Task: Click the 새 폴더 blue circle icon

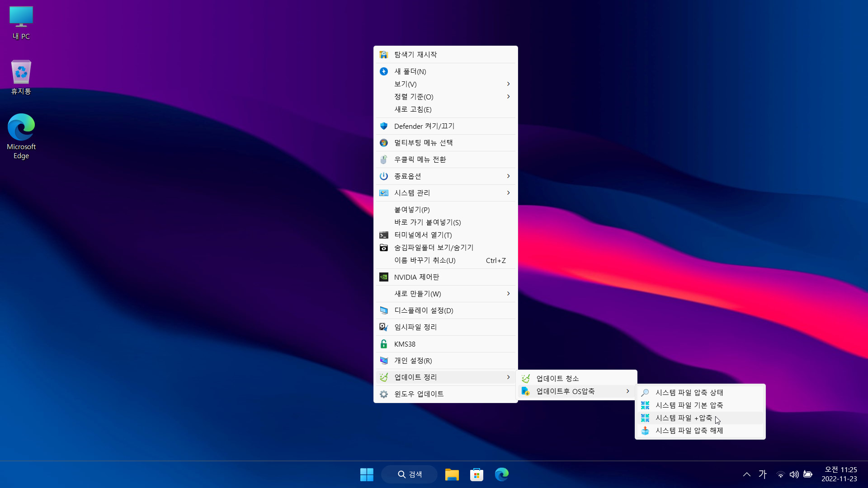Action: pos(384,71)
